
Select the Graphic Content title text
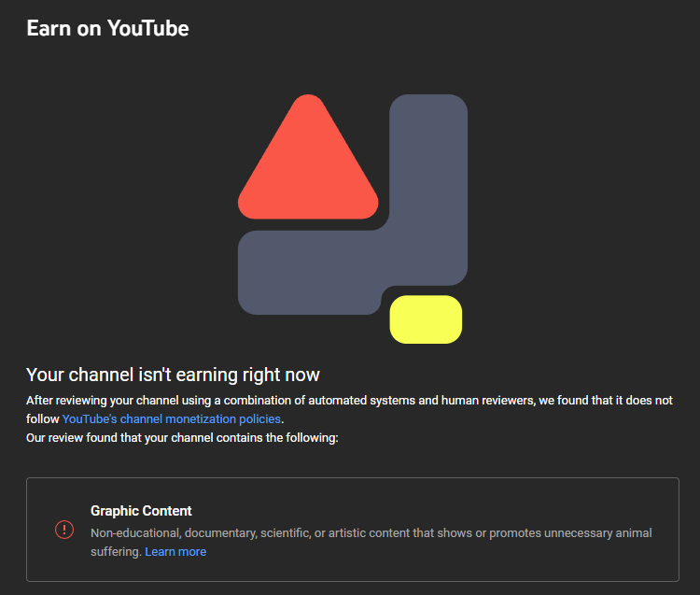tap(141, 511)
